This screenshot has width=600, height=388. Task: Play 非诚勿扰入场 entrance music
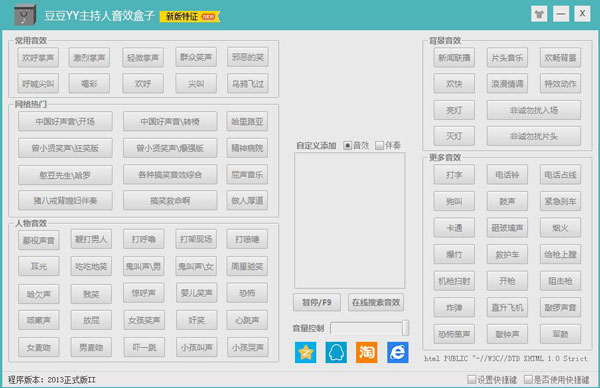click(534, 110)
